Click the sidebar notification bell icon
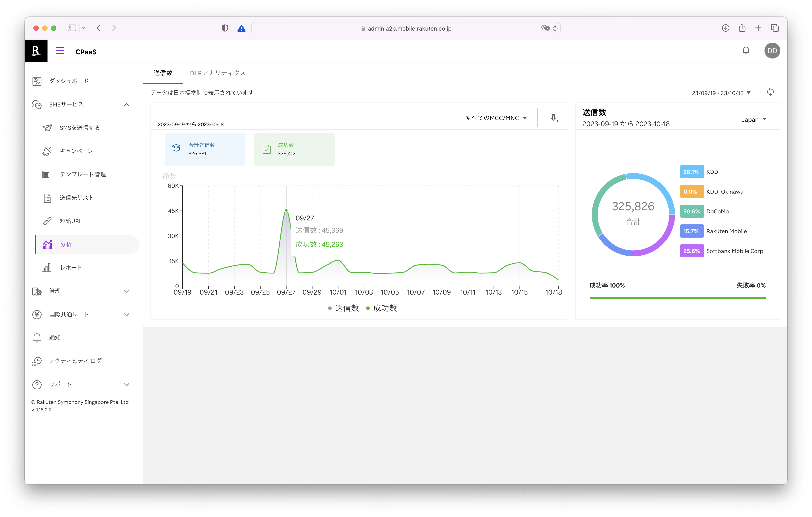812x517 pixels. pos(37,338)
